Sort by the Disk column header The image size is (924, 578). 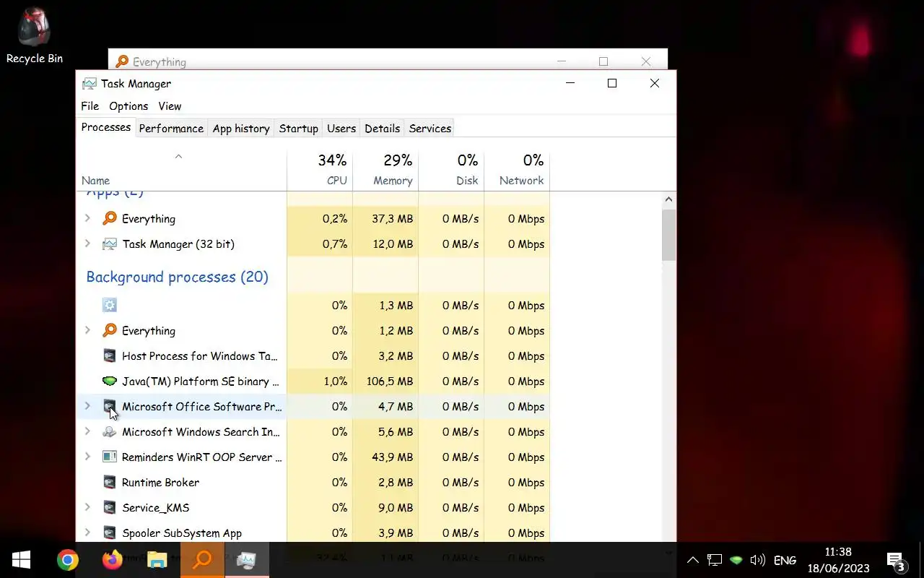pyautogui.click(x=451, y=171)
